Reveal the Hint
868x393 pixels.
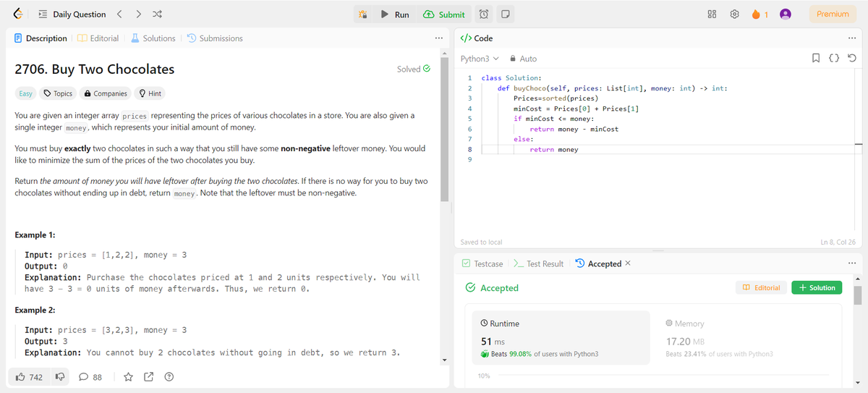tap(150, 93)
